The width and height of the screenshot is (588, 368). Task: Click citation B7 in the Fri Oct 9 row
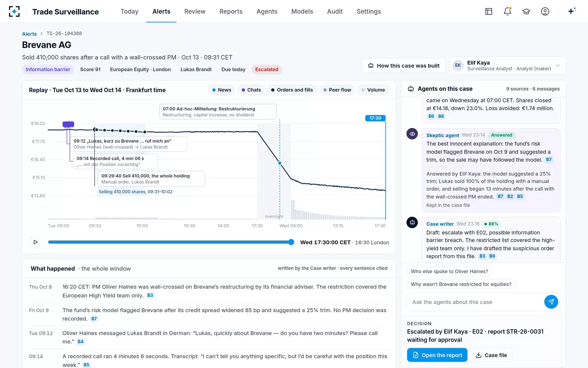click(94, 319)
